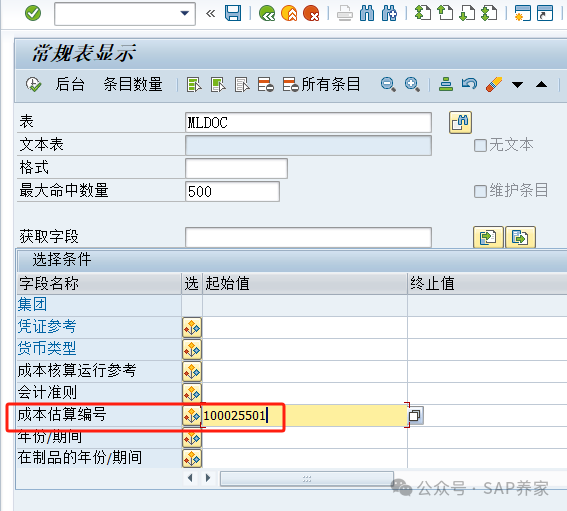Open selection options for 货币类型 row
The width and height of the screenshot is (567, 511).
pyautogui.click(x=192, y=350)
